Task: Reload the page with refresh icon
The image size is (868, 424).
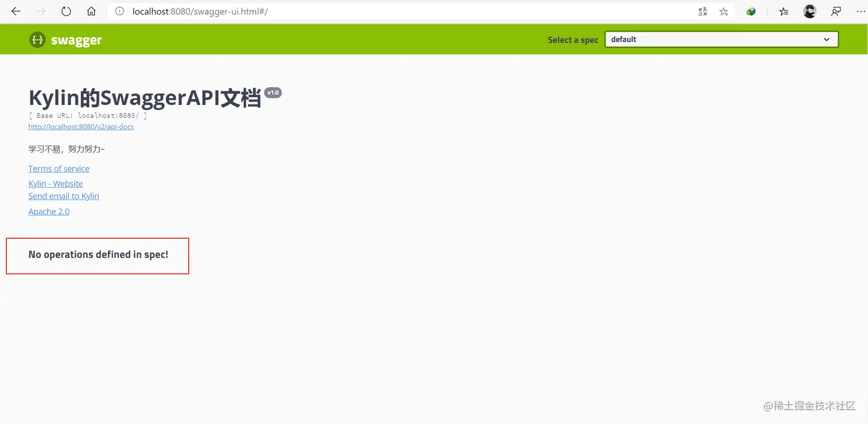Action: pos(66,11)
